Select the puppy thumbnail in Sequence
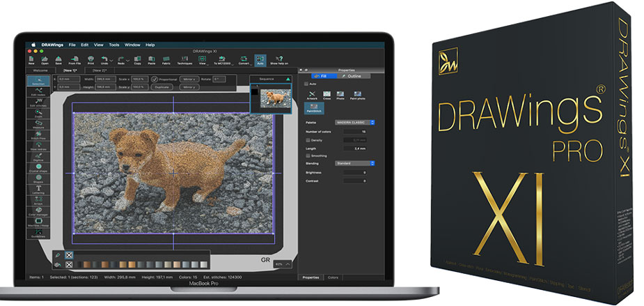Image resolution: width=644 pixels, height=306 pixels. click(x=276, y=98)
